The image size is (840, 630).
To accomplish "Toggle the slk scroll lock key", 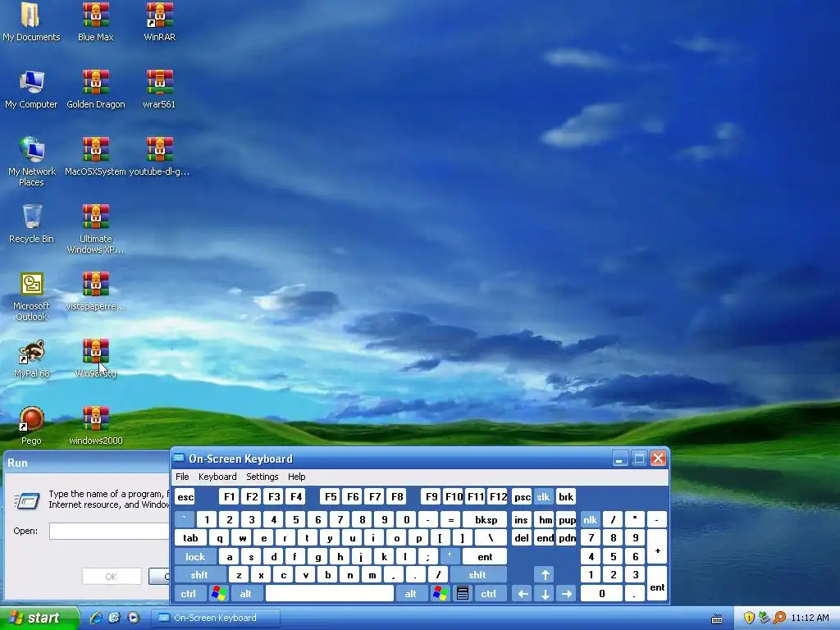I will 543,496.
